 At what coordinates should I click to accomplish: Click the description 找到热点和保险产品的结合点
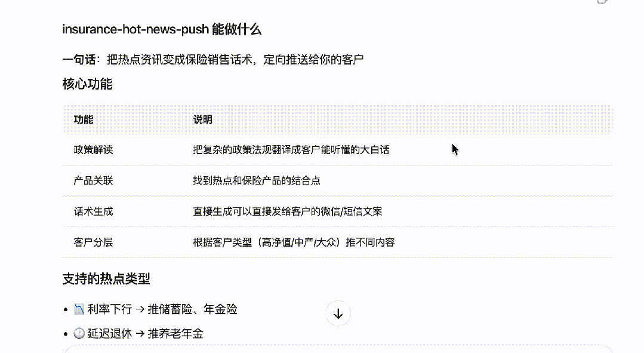tap(255, 180)
